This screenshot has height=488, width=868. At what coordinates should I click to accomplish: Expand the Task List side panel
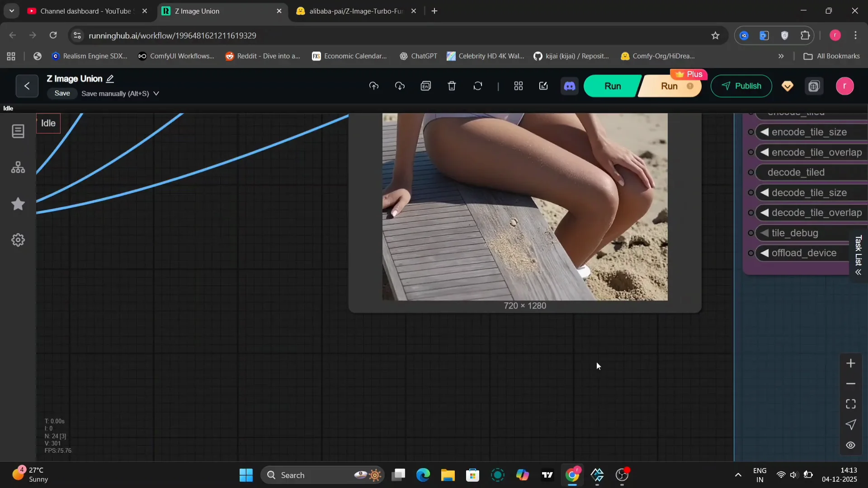(858, 256)
